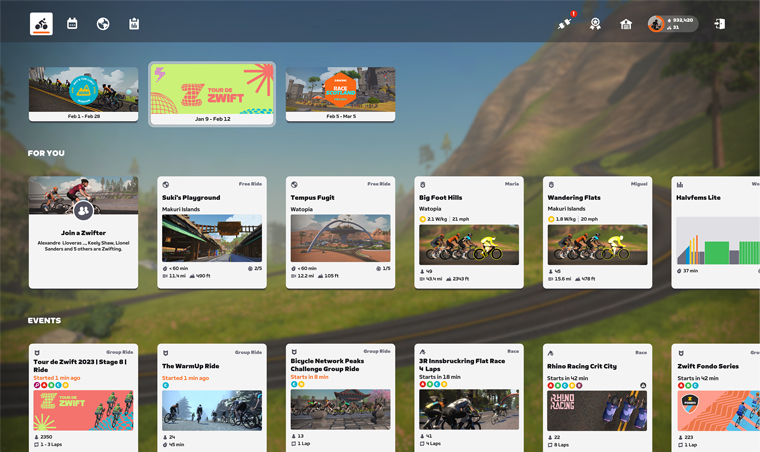This screenshot has height=452, width=760.
Task: Select Wandering Flats pace partner card
Action: [597, 232]
